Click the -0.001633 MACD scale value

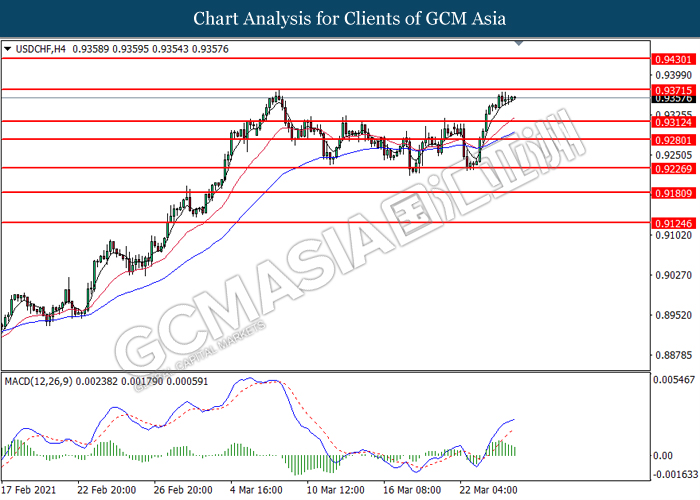(675, 474)
